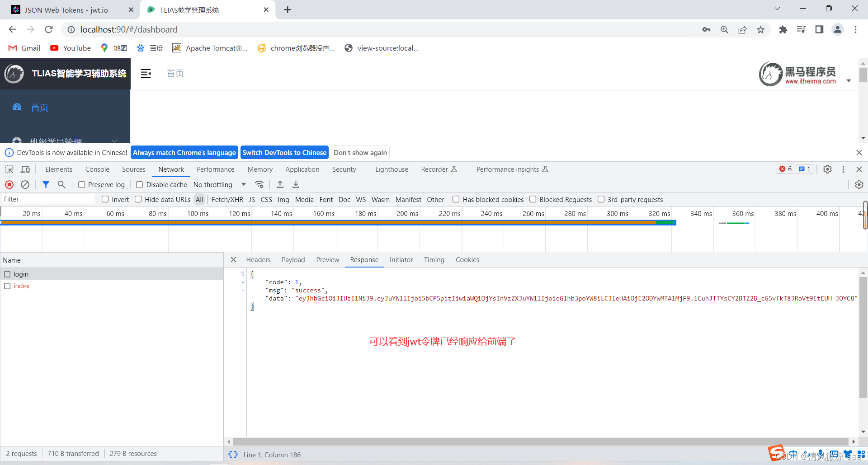Export HAR file download icon
The width and height of the screenshot is (868, 465).
296,184
